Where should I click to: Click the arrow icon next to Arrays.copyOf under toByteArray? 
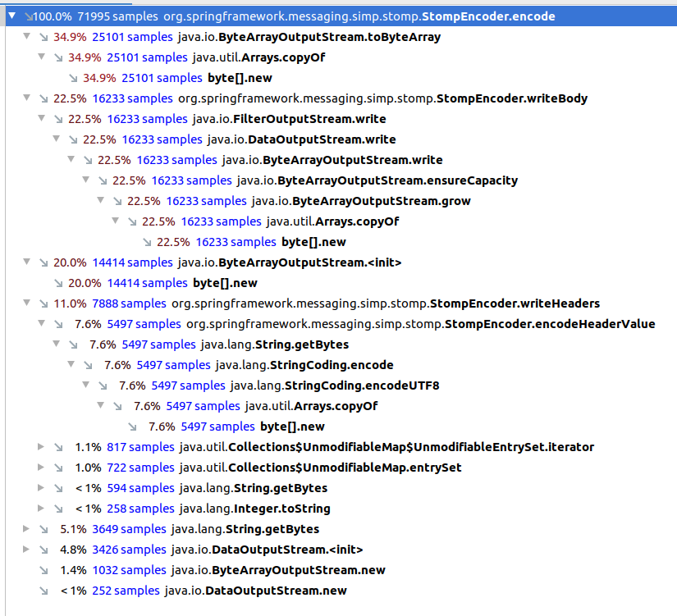pyautogui.click(x=57, y=57)
